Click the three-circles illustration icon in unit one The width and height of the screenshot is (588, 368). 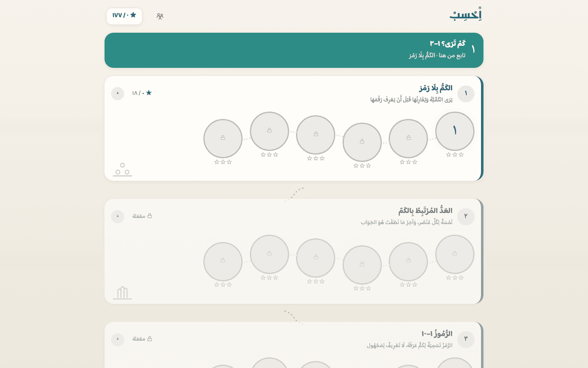pyautogui.click(x=122, y=169)
